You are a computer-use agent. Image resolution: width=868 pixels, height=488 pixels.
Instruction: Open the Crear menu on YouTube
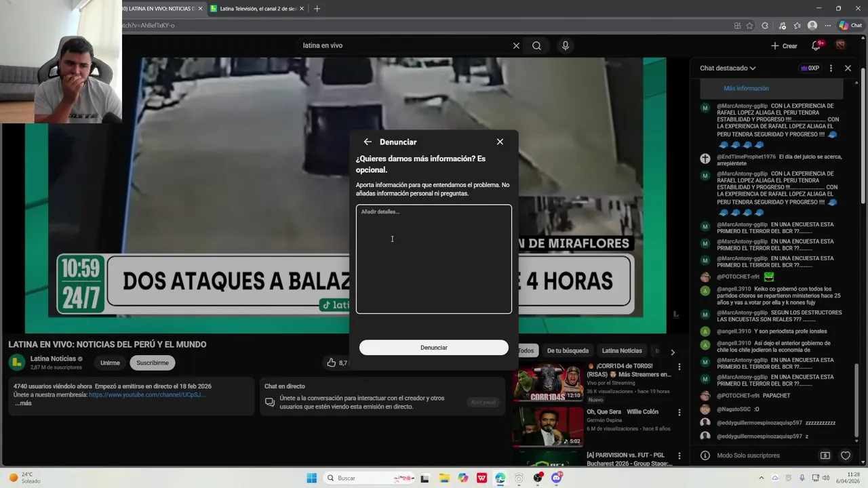(784, 45)
